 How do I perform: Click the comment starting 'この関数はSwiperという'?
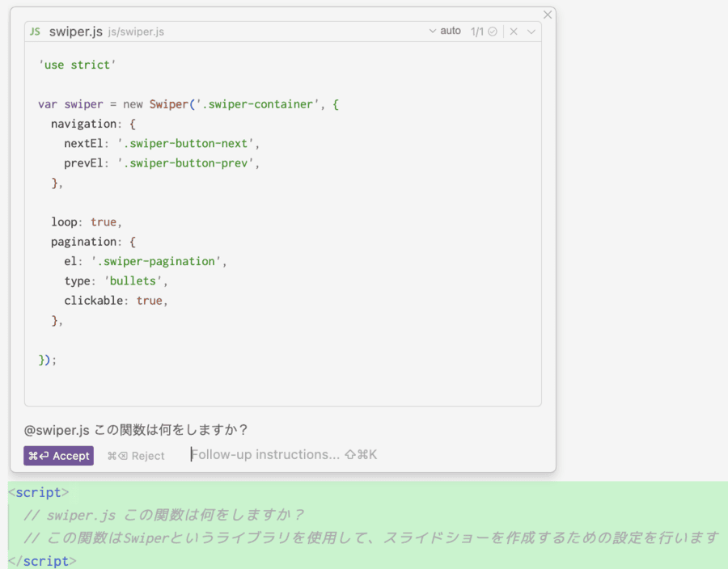[371, 538]
